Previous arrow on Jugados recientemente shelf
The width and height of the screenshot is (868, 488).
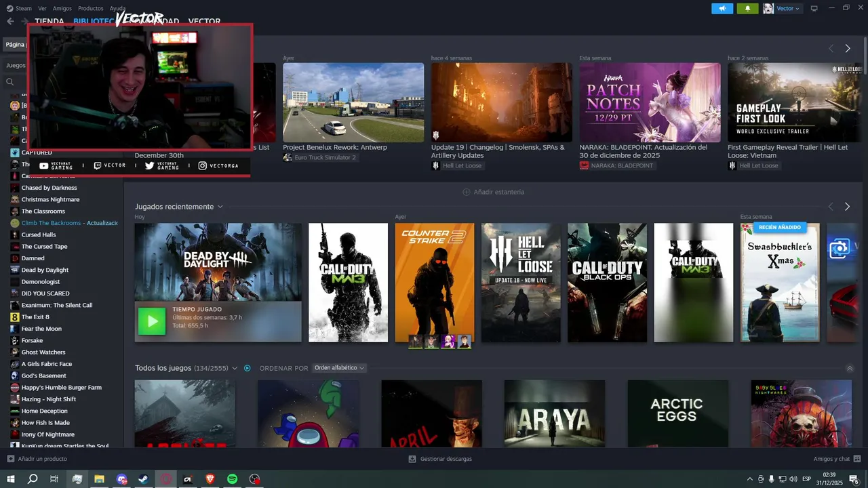click(x=831, y=207)
